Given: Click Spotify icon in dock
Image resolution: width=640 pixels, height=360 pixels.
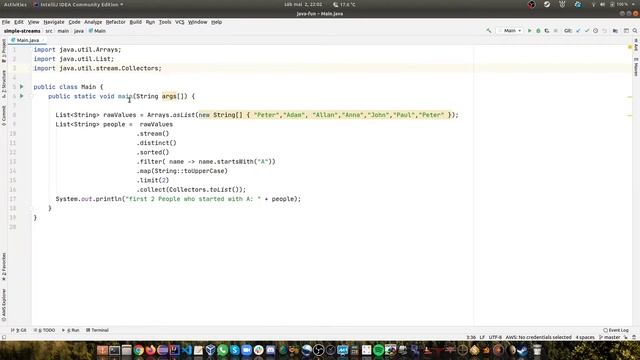Looking at the screenshot, I should [x=378, y=350].
